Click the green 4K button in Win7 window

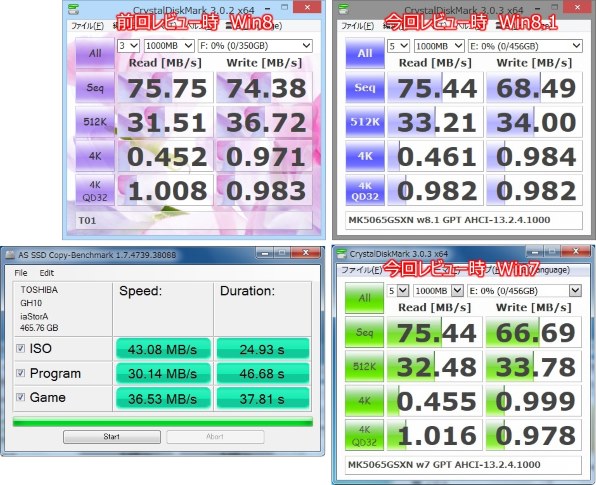click(364, 401)
